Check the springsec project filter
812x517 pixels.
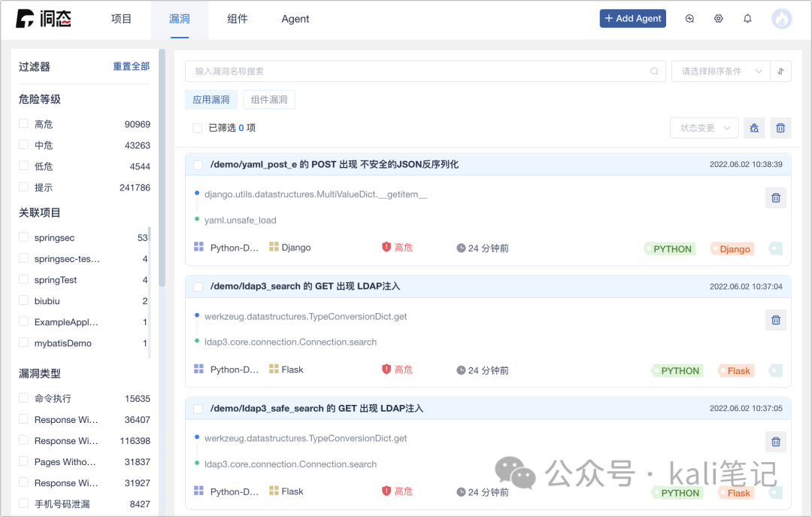pos(23,237)
